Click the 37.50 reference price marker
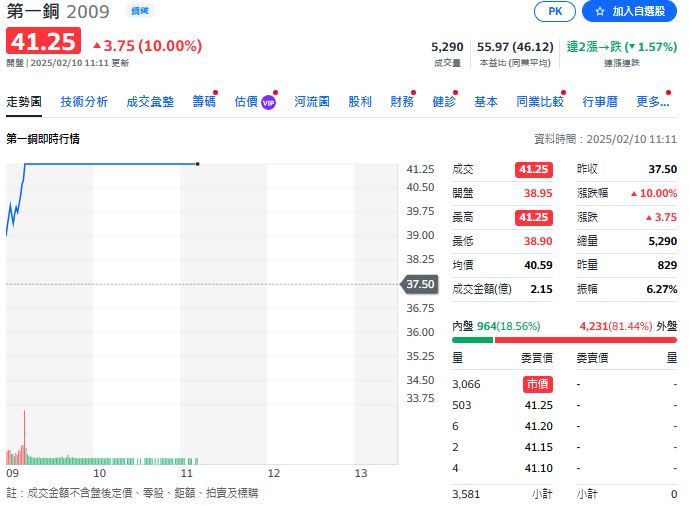The image size is (689, 506). pos(420,284)
